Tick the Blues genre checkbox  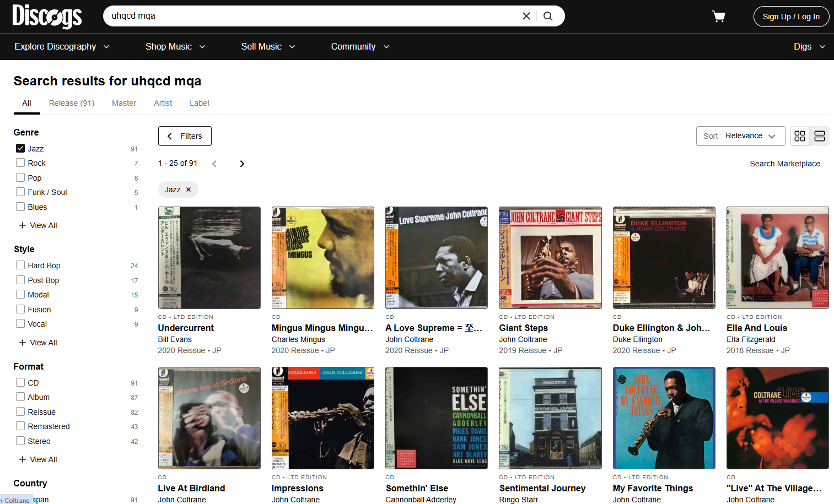[20, 207]
